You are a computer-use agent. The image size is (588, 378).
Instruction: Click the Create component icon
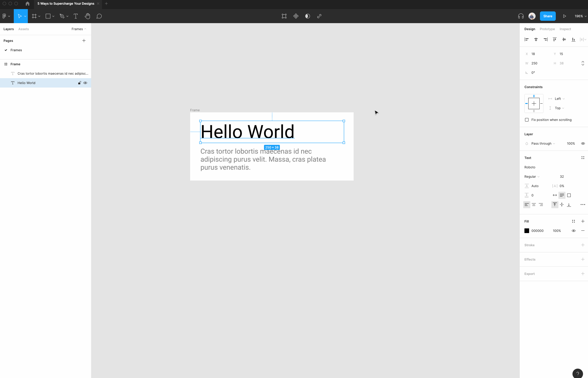tap(296, 16)
